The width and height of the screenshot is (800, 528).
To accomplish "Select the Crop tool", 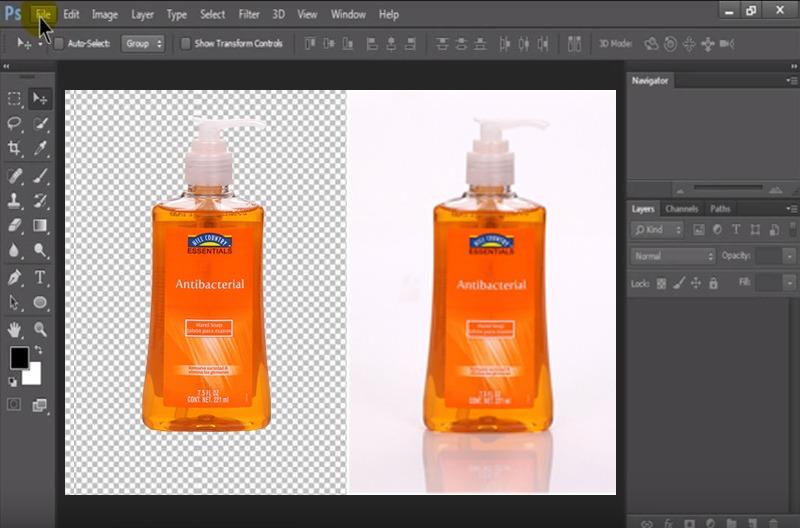I will (x=14, y=148).
